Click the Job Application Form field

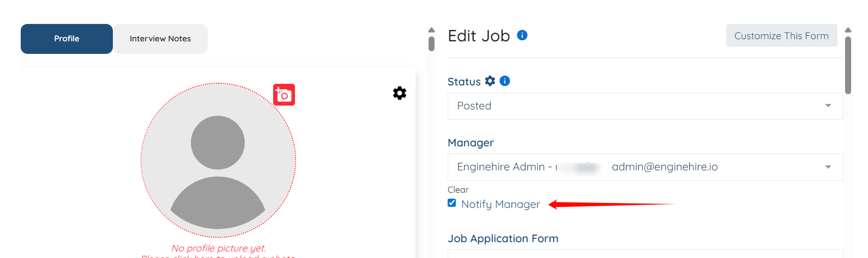(x=644, y=254)
